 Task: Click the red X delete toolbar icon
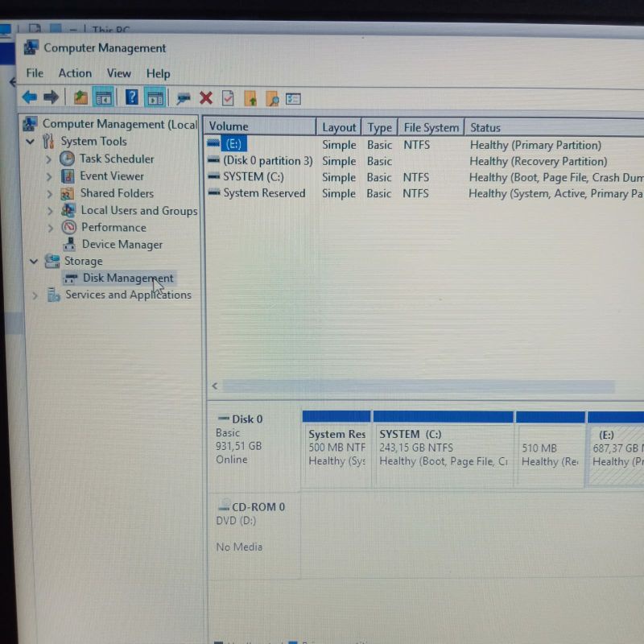(206, 98)
